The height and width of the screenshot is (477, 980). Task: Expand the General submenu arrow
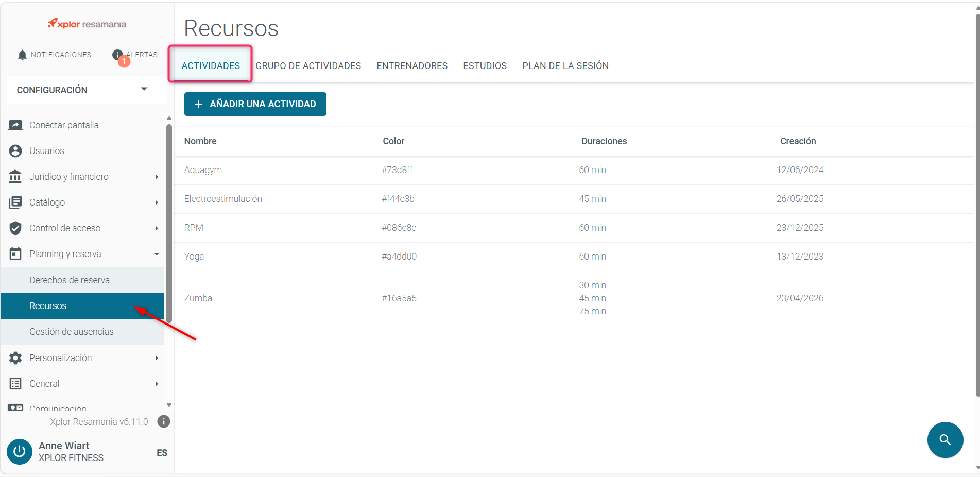point(157,384)
